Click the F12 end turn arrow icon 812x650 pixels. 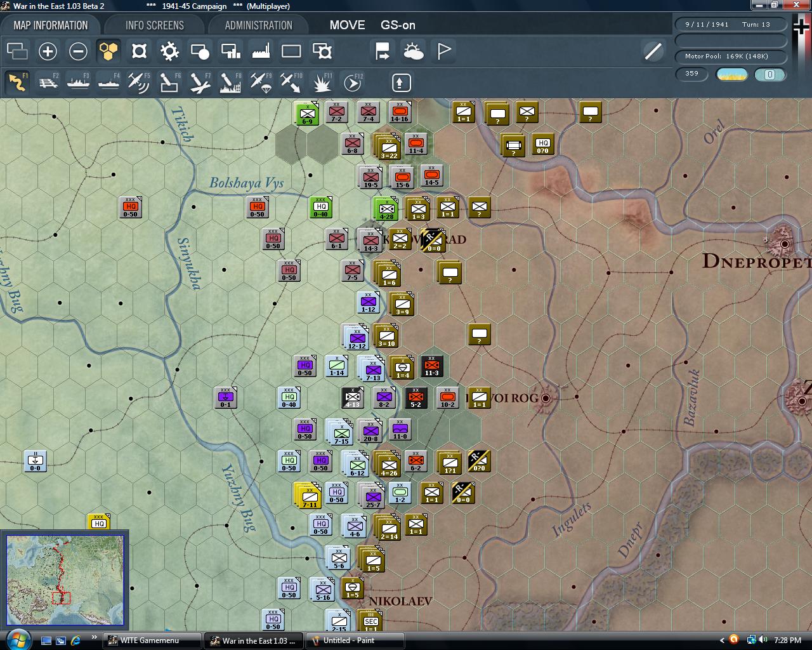tap(353, 83)
